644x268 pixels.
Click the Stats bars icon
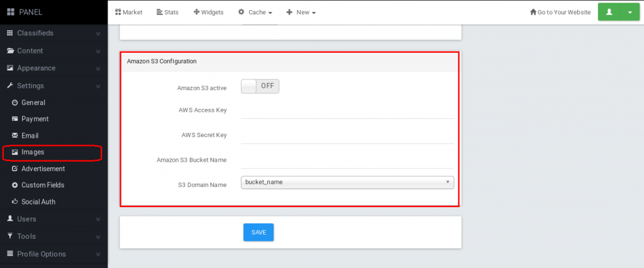(x=159, y=12)
